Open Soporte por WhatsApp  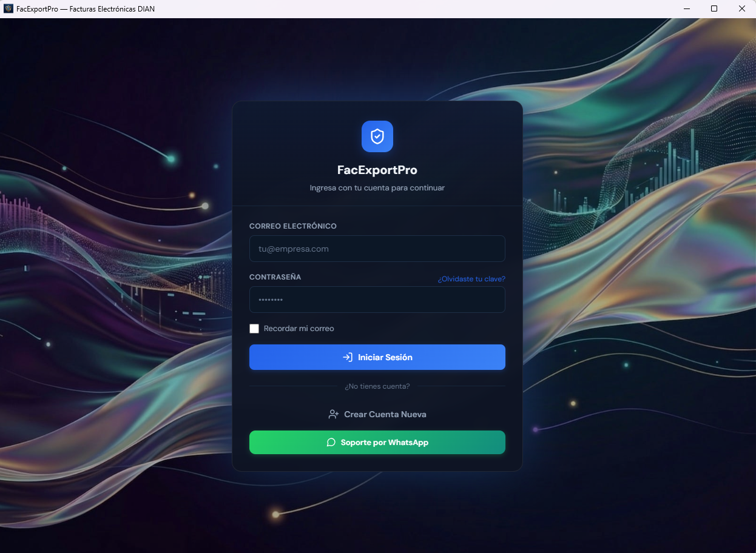point(384,443)
